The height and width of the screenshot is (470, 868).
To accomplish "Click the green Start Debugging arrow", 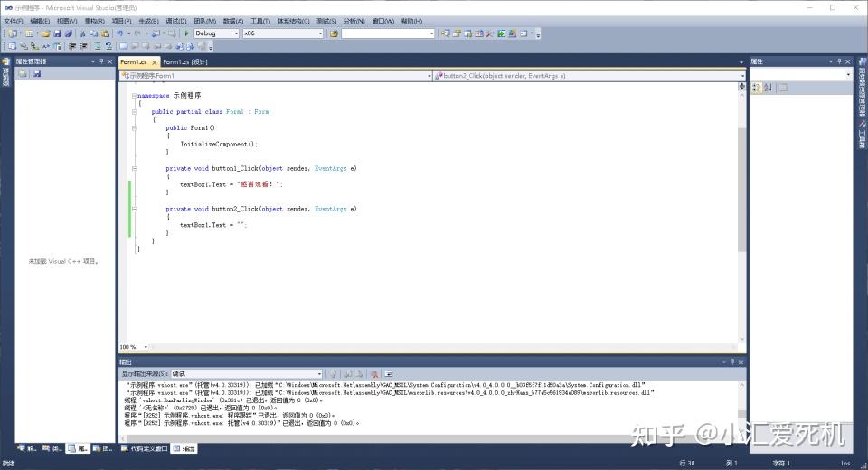I will [186, 33].
